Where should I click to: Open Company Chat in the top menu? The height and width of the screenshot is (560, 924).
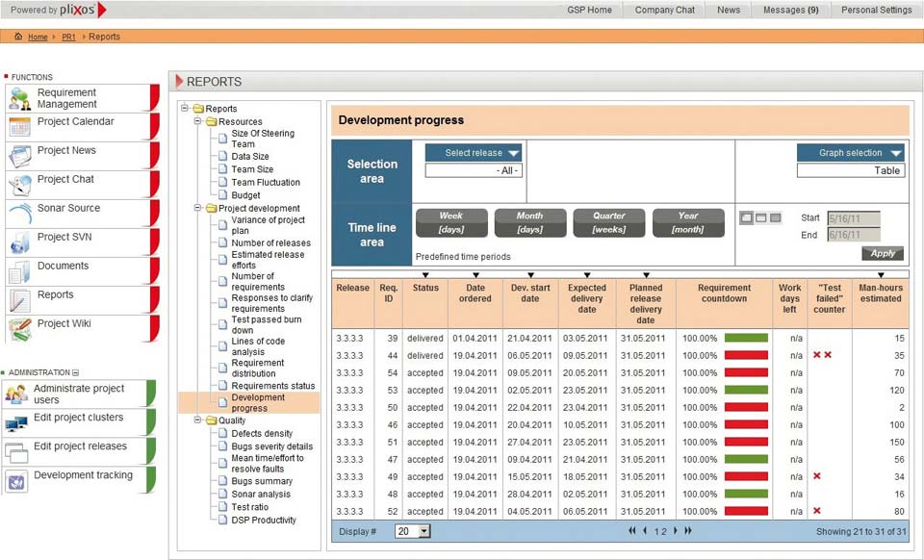tap(664, 10)
